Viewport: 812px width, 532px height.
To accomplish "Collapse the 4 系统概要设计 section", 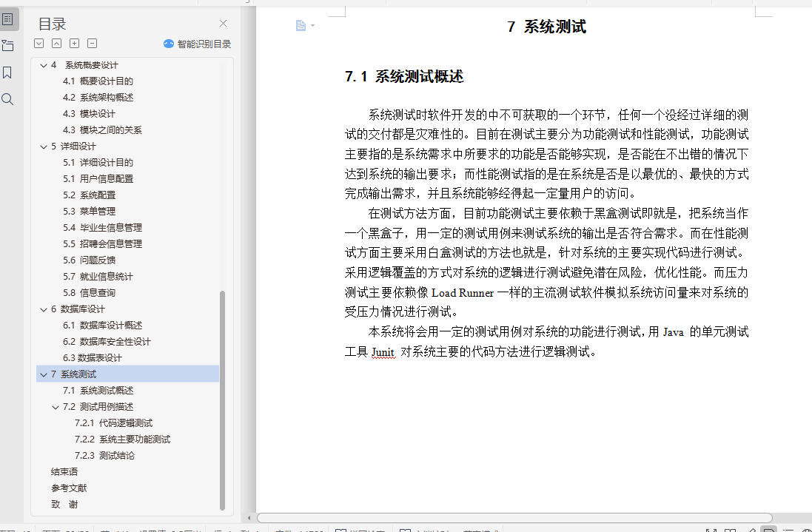I will point(44,65).
